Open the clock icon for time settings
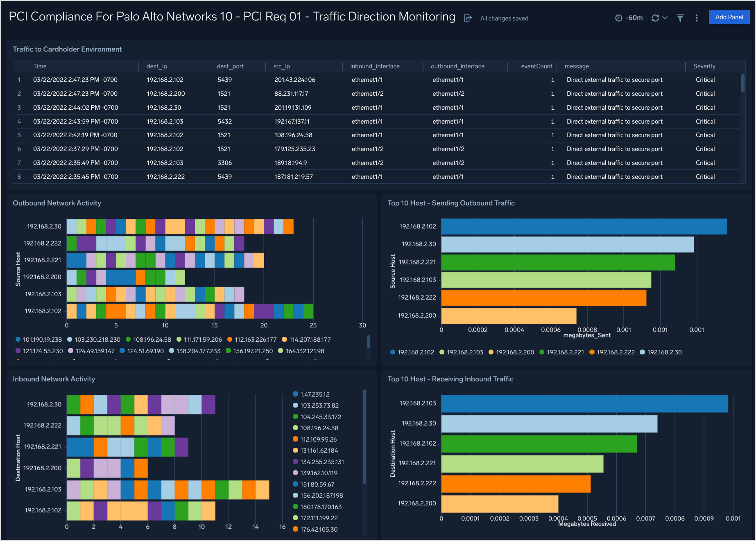The image size is (756, 541). click(x=618, y=18)
